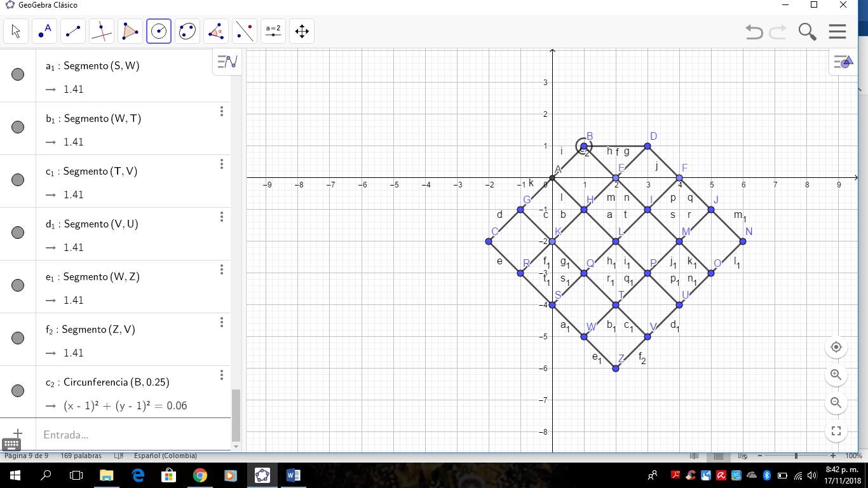Image resolution: width=868 pixels, height=488 pixels.
Task: Open algebra view sorting options
Action: 227,61
